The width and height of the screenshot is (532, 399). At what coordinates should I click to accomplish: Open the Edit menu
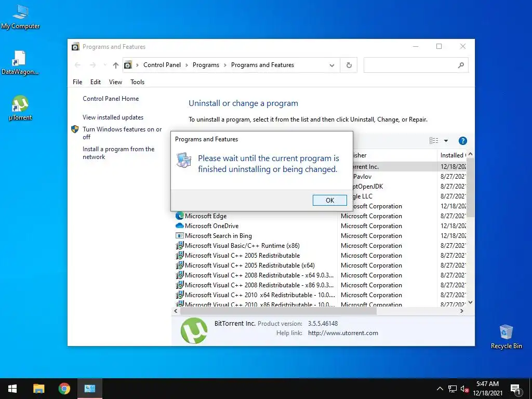96,82
